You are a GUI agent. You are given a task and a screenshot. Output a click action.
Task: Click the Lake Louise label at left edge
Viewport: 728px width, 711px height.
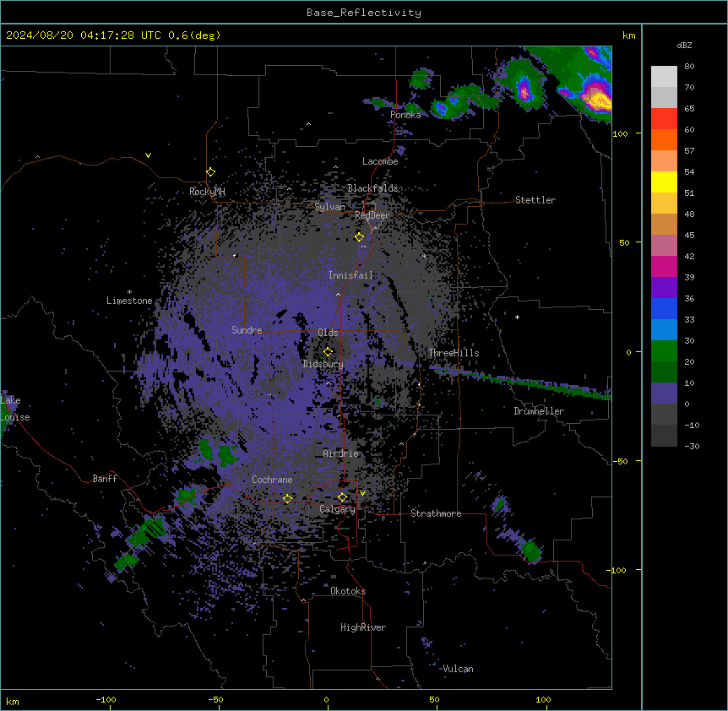pos(15,409)
